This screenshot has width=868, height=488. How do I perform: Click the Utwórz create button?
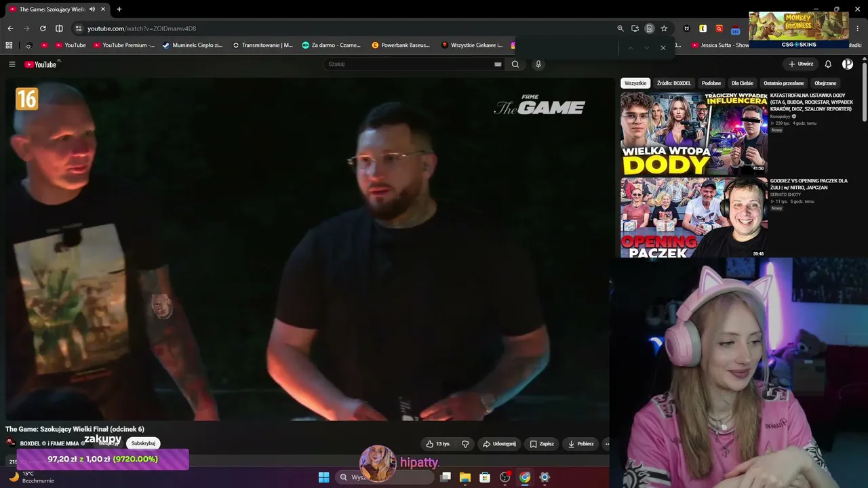point(801,64)
